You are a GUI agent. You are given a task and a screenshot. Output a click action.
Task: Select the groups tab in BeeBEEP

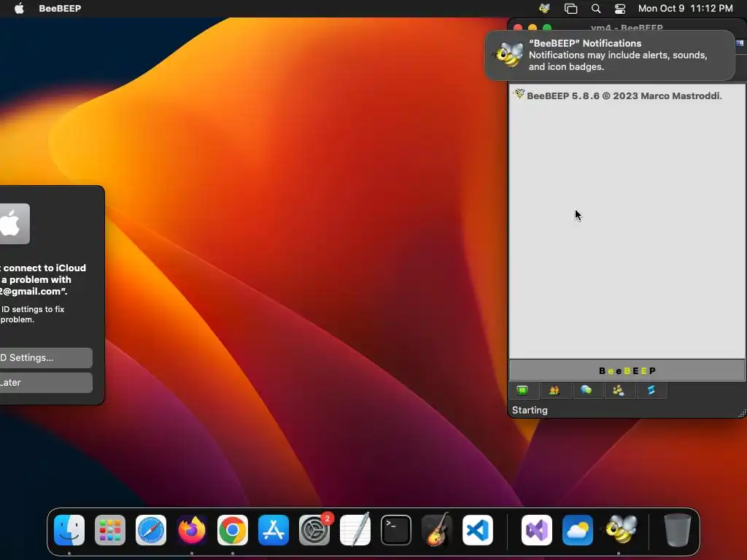619,391
